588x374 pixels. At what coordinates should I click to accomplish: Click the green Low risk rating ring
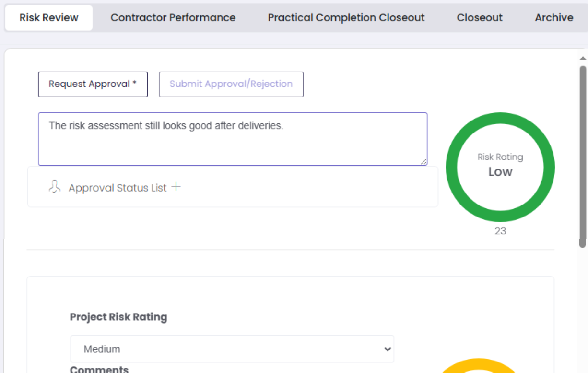click(452, 167)
